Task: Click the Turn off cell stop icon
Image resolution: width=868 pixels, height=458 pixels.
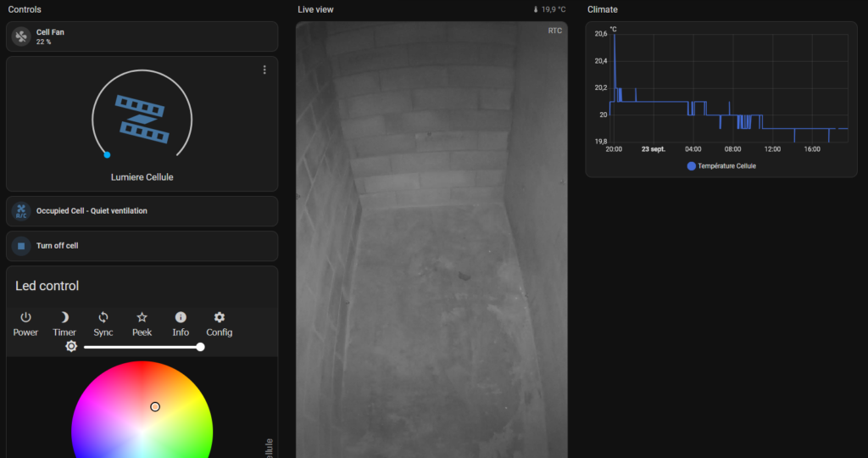Action: pos(21,246)
